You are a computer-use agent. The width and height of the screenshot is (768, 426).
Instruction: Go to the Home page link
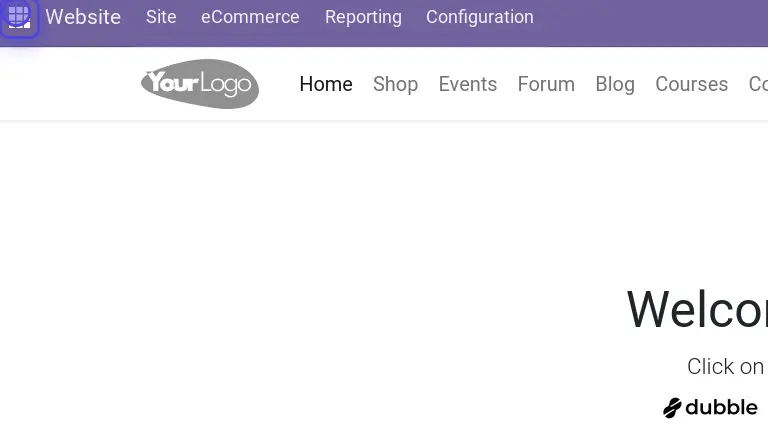pos(326,84)
